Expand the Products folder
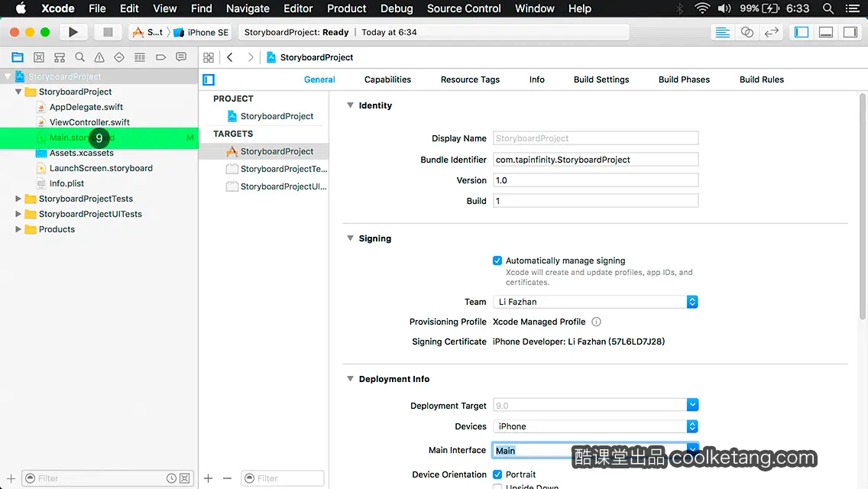 [x=18, y=229]
